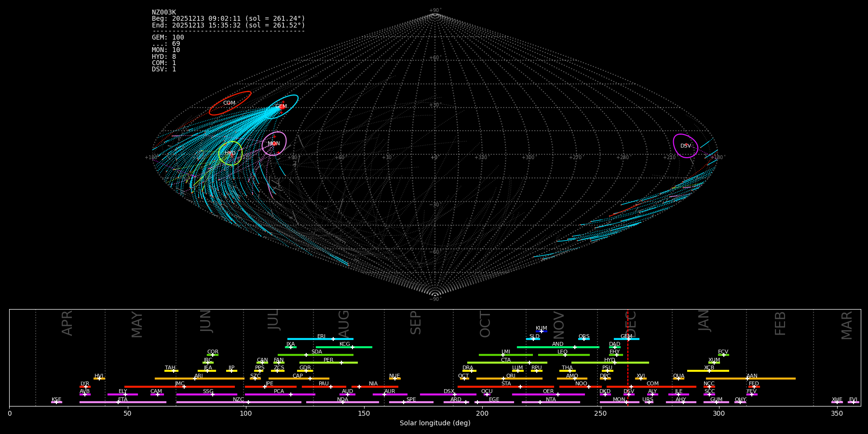Screen dimensions: 868x434
Task: Click the ECV shower bar in timeline
Action: click(x=723, y=355)
